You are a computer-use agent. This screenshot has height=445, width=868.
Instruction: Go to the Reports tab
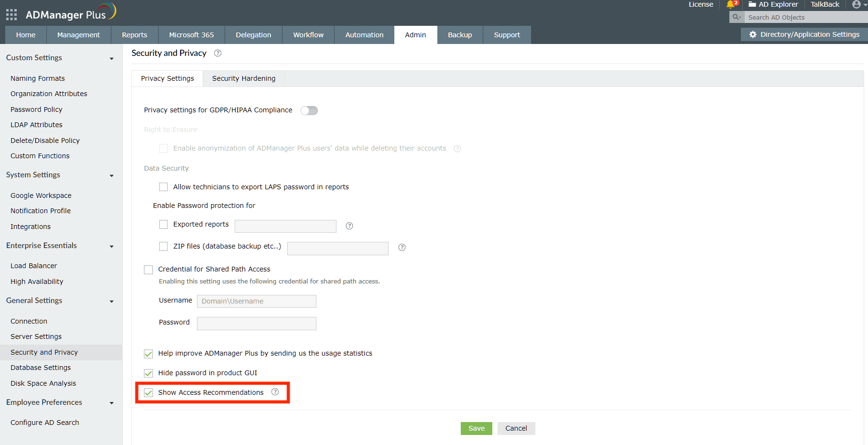click(x=135, y=35)
